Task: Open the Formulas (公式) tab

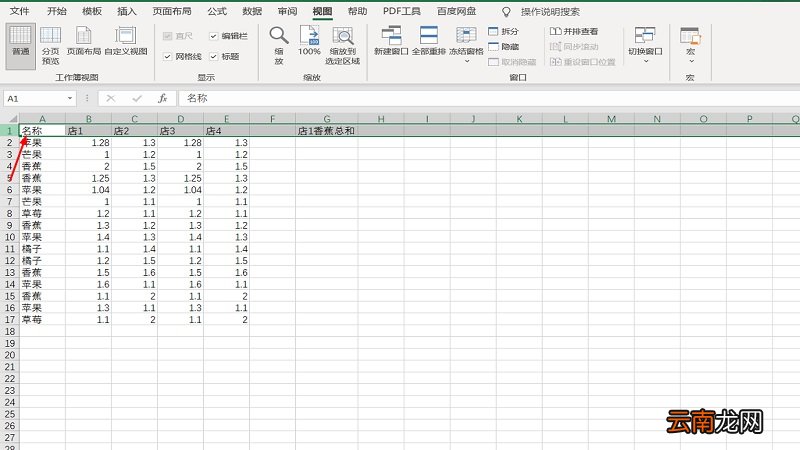Action: click(217, 11)
